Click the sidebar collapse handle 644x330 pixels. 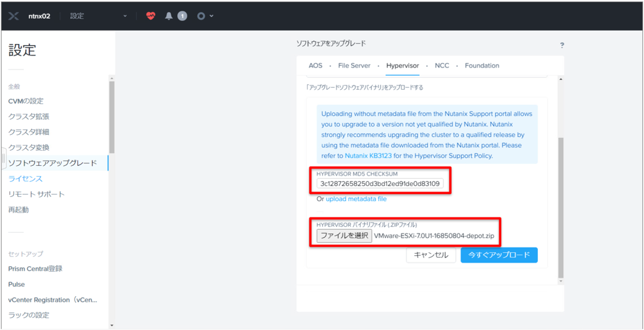pyautogui.click(x=3, y=158)
